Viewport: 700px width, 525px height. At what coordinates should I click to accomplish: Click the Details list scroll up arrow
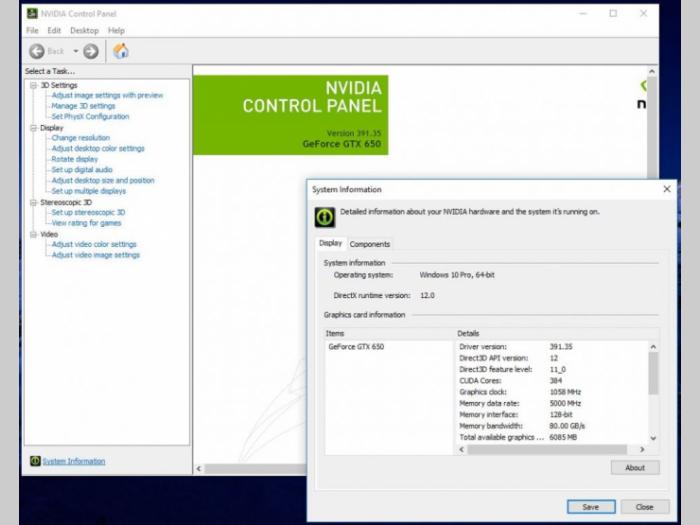pos(653,347)
